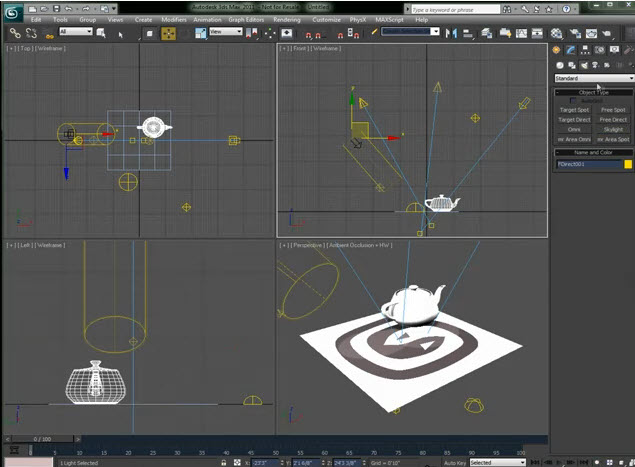Click the Open File quick access icon
The width and height of the screenshot is (635, 467).
45,9
